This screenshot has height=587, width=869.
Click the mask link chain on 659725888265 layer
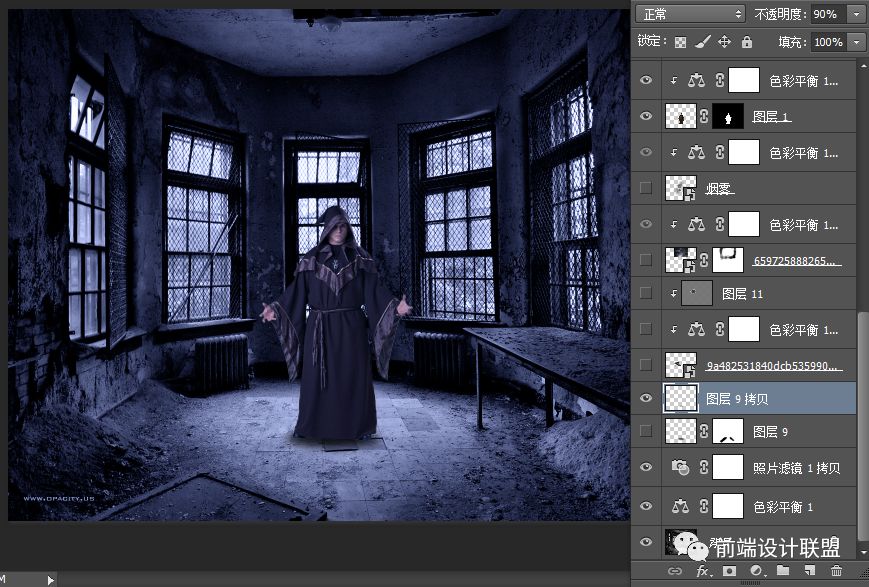704,260
